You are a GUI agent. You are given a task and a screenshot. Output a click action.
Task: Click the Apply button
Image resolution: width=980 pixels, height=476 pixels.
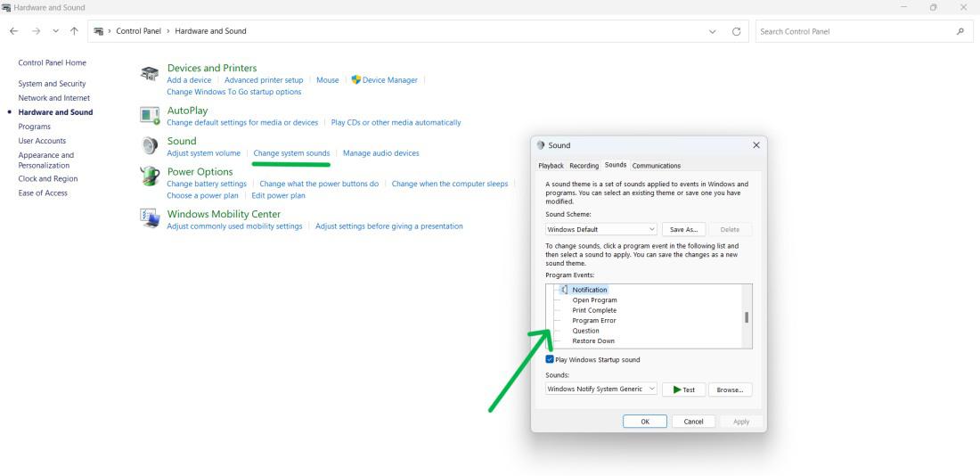pos(741,422)
